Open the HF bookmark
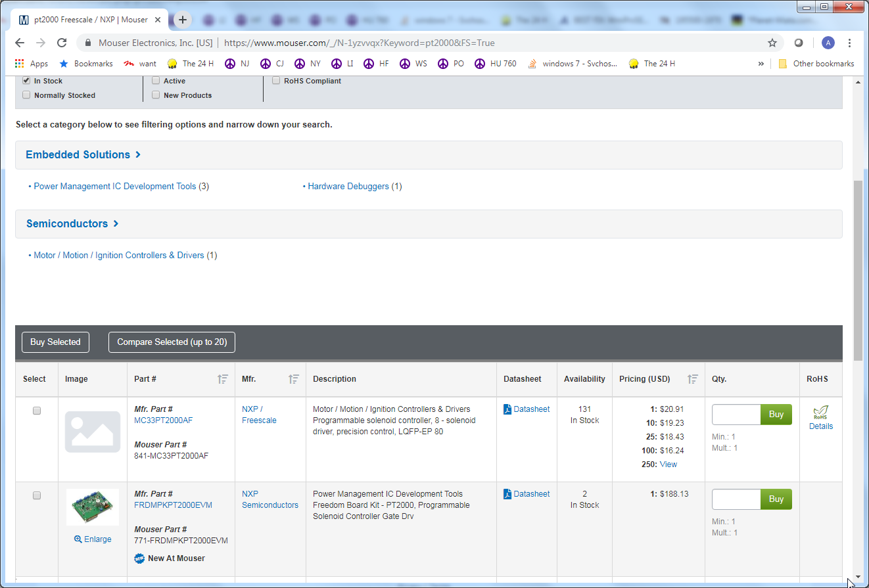The image size is (869, 588). (376, 64)
